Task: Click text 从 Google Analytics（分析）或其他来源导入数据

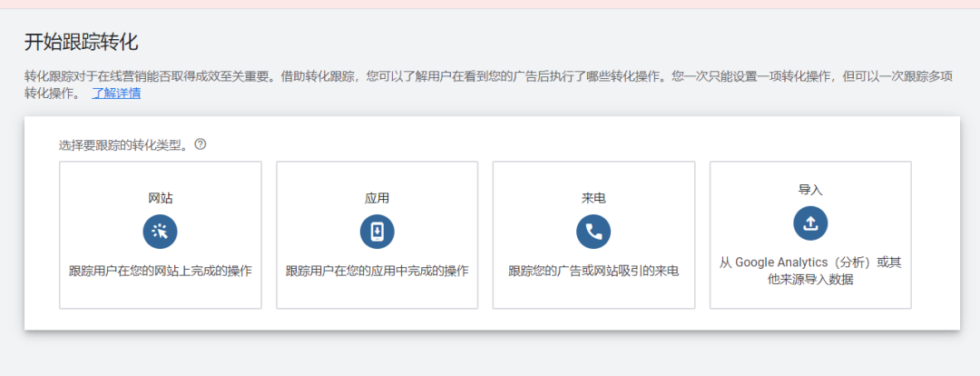Action: [810, 271]
